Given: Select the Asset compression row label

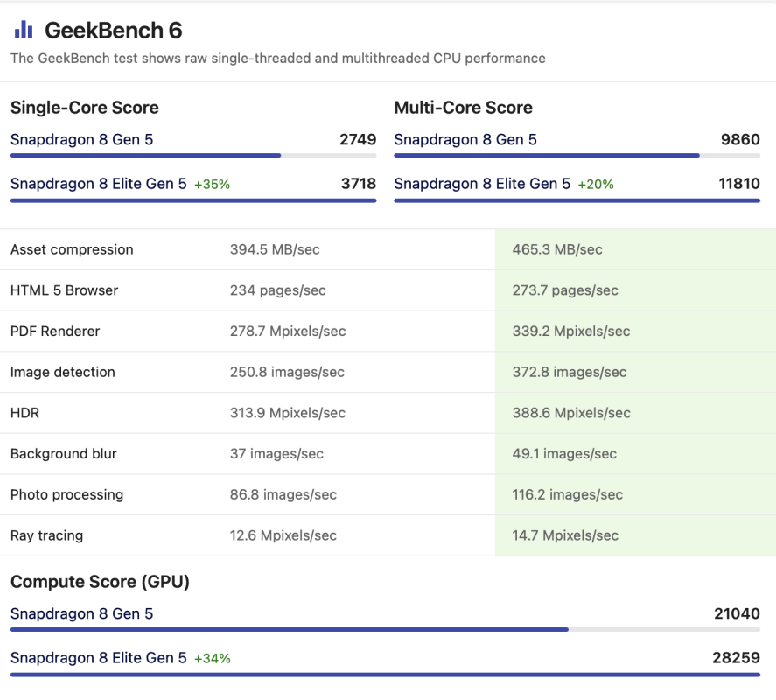Looking at the screenshot, I should pos(72,250).
